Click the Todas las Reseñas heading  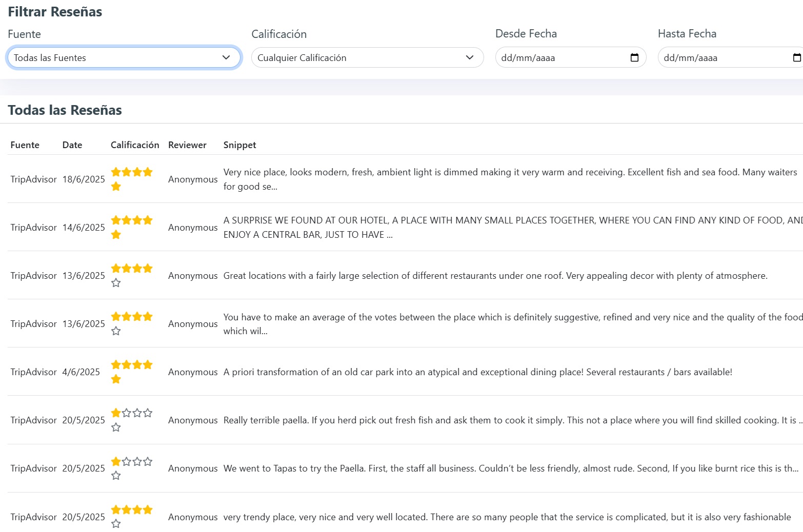coord(65,110)
